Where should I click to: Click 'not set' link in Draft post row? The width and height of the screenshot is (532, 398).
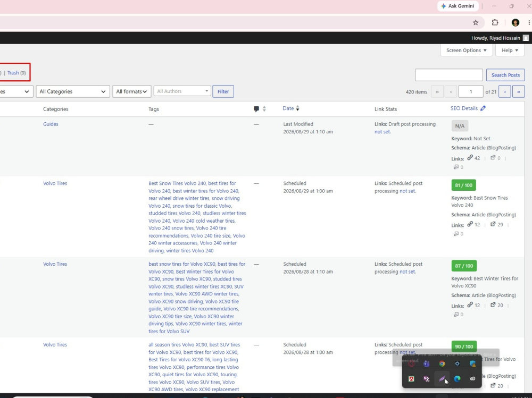click(x=383, y=132)
